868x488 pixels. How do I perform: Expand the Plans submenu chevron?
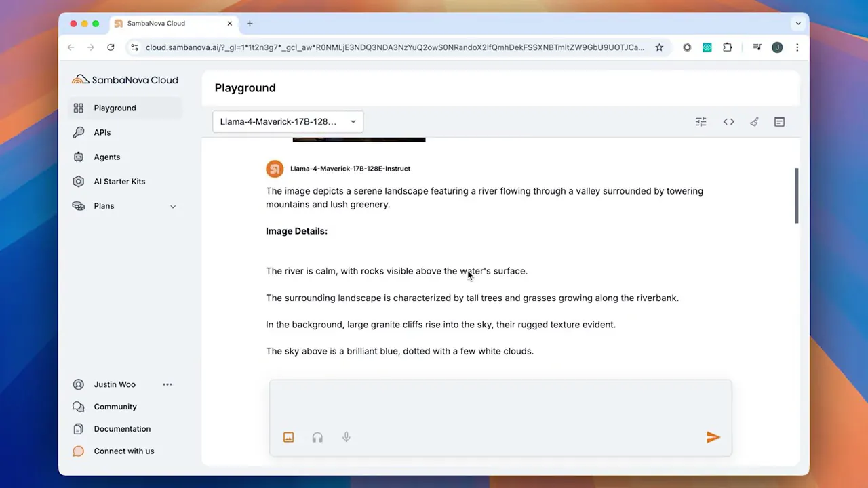coord(173,206)
